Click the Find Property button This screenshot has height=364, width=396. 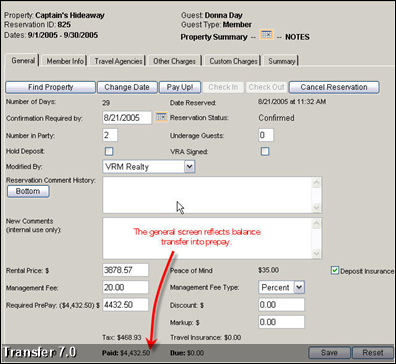pyautogui.click(x=51, y=87)
